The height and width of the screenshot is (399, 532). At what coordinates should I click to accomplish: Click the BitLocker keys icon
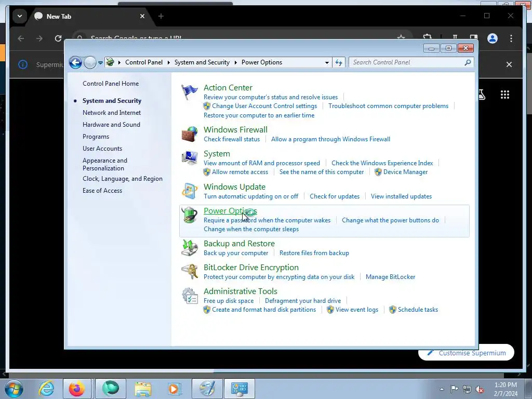tap(189, 272)
